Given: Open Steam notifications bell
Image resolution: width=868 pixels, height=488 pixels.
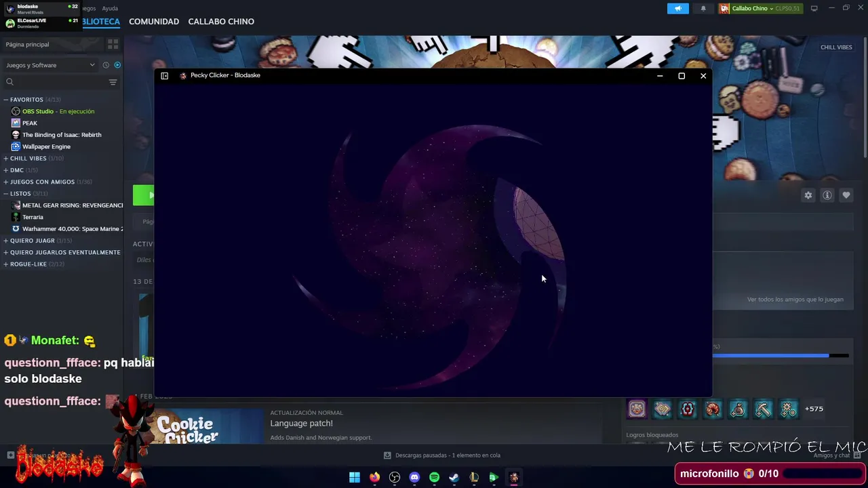Looking at the screenshot, I should 703,8.
